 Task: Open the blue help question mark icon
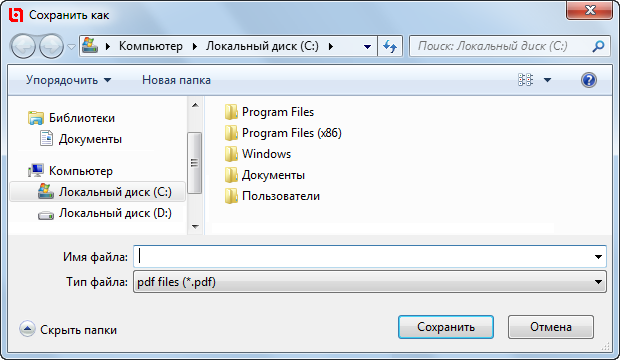tap(589, 80)
